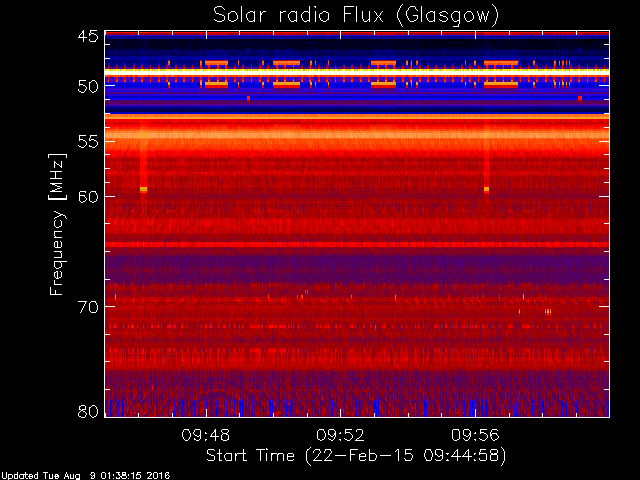
Task: Click the 'Frequency [MHz]' vertical axis title
Action: point(57,224)
